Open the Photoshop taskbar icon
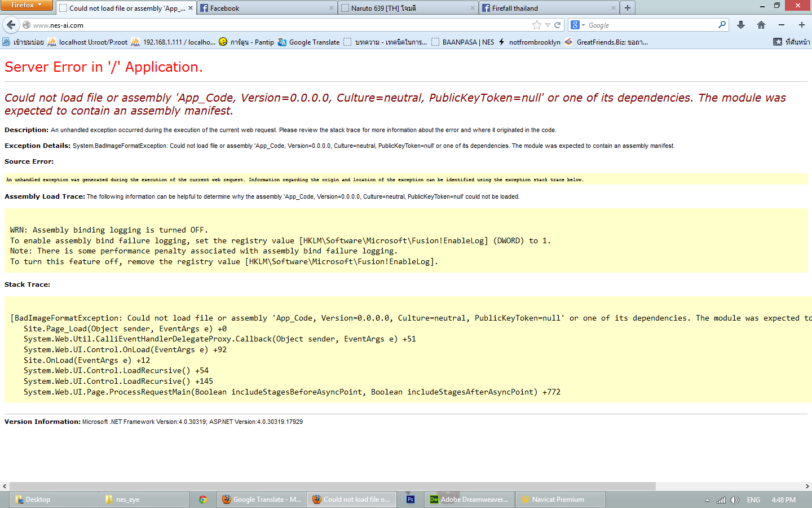Viewport: 812px width, 508px height. [411, 500]
